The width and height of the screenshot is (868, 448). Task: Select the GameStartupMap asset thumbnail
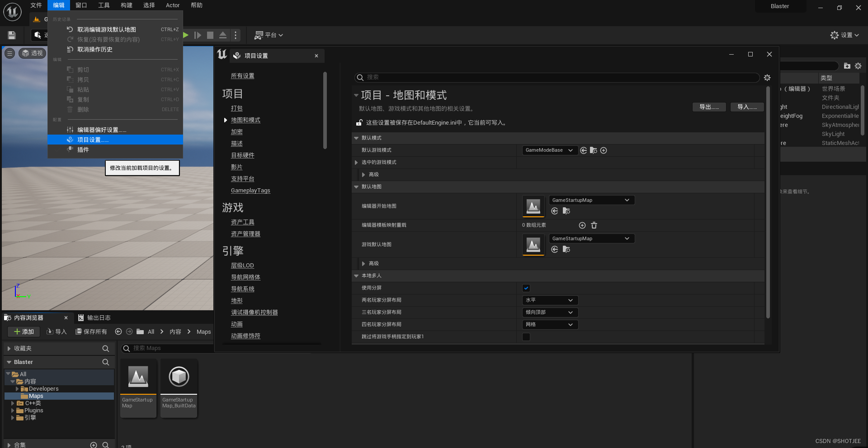point(138,388)
